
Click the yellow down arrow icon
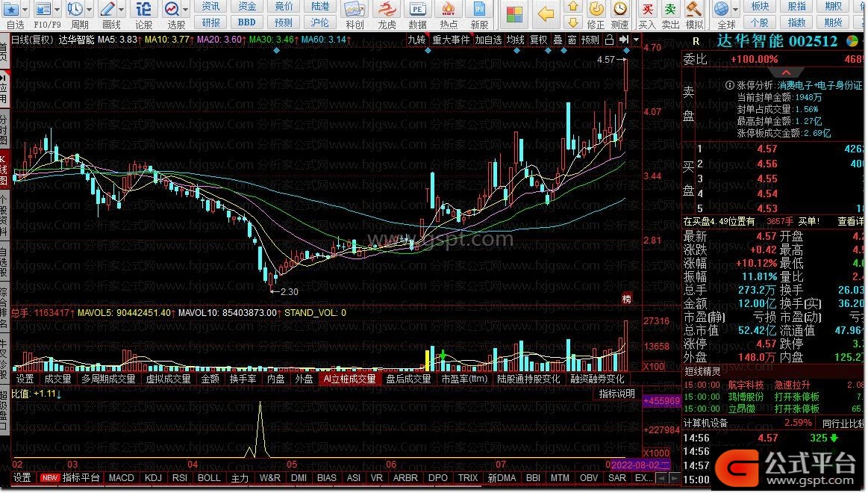click(573, 22)
